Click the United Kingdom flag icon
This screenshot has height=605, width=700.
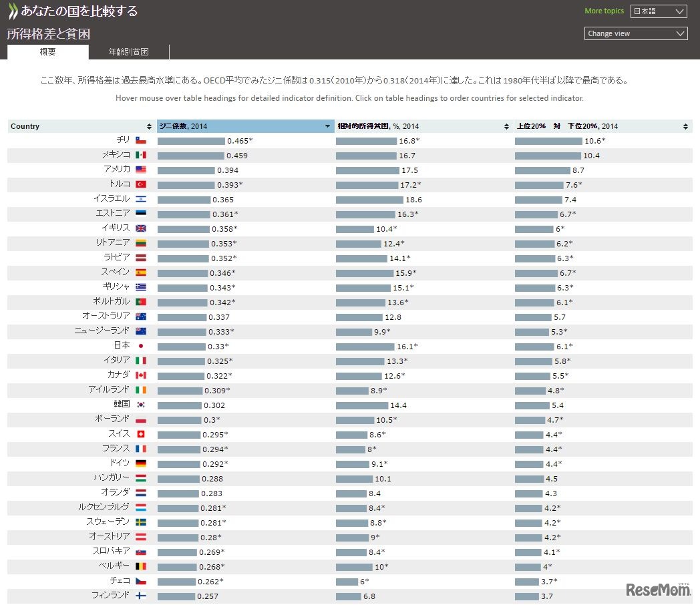(141, 228)
